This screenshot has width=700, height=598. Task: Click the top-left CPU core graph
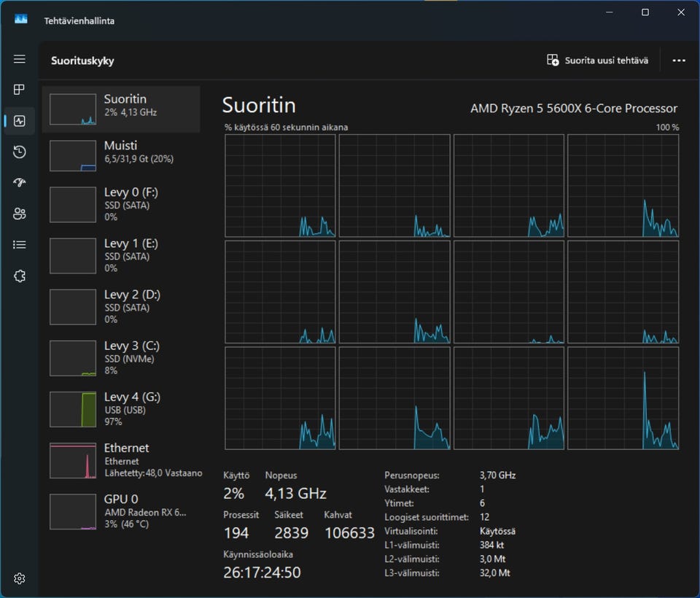click(280, 186)
